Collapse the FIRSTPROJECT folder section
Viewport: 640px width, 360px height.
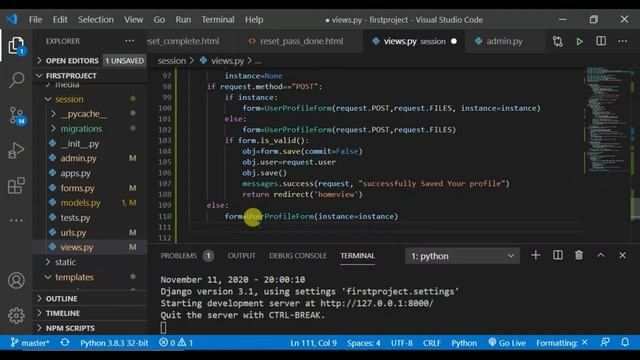point(90,76)
